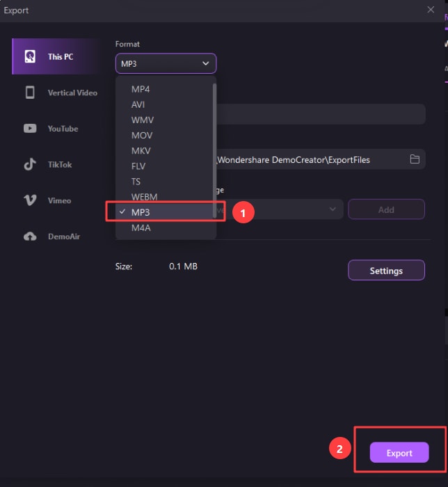Viewport: 448px width, 487px height.
Task: Select MP4 from the format list
Action: (x=141, y=89)
